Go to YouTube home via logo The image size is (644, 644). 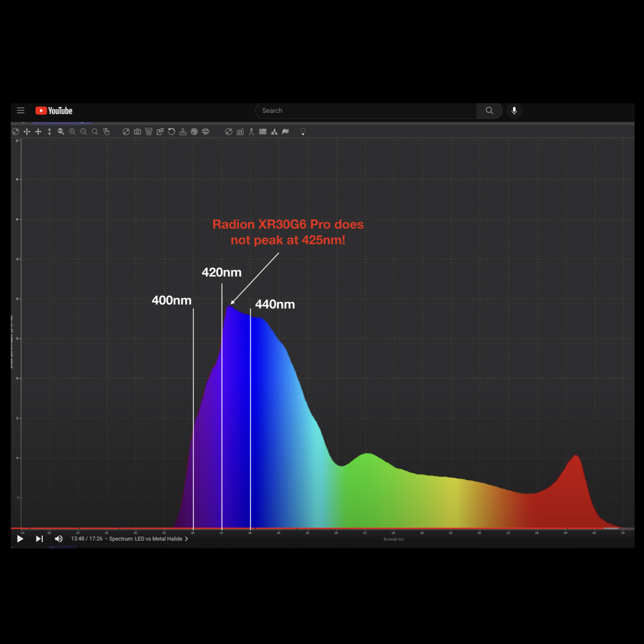click(54, 111)
